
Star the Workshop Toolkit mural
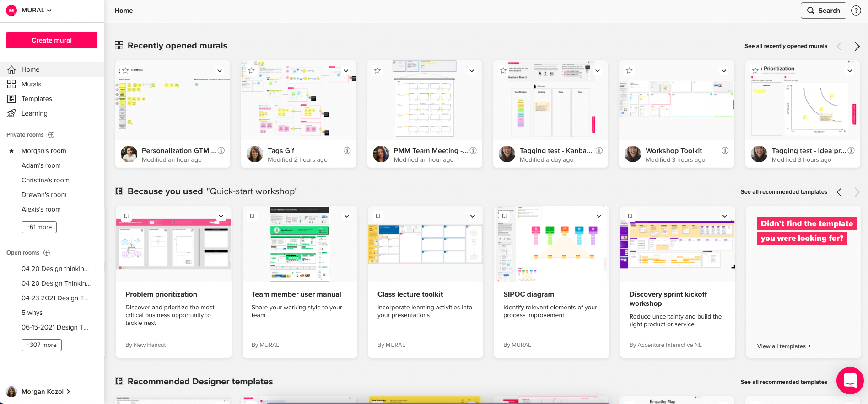[630, 71]
